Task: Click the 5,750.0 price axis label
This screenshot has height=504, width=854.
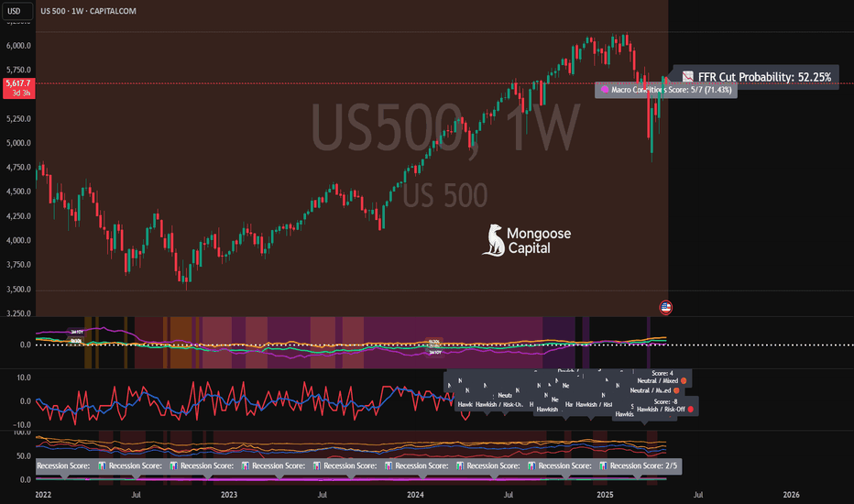Action: tap(18, 70)
